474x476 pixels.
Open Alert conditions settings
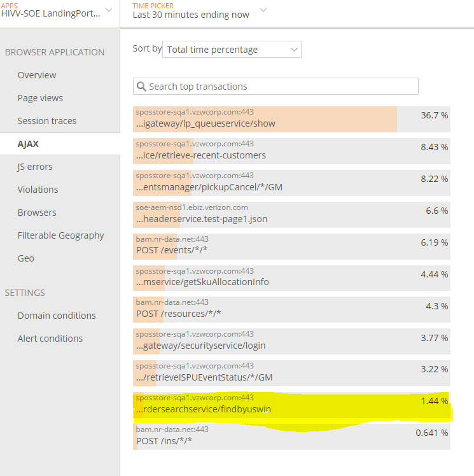50,339
